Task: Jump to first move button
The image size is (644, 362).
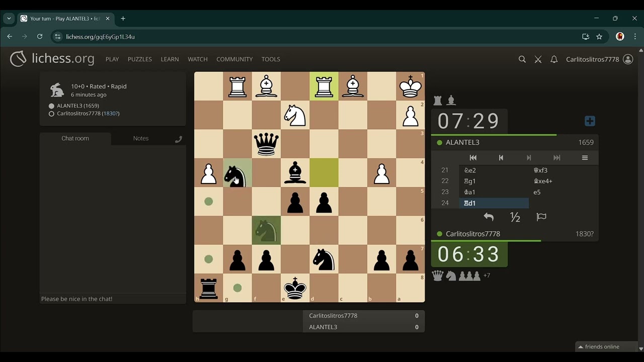Action: pos(473,157)
